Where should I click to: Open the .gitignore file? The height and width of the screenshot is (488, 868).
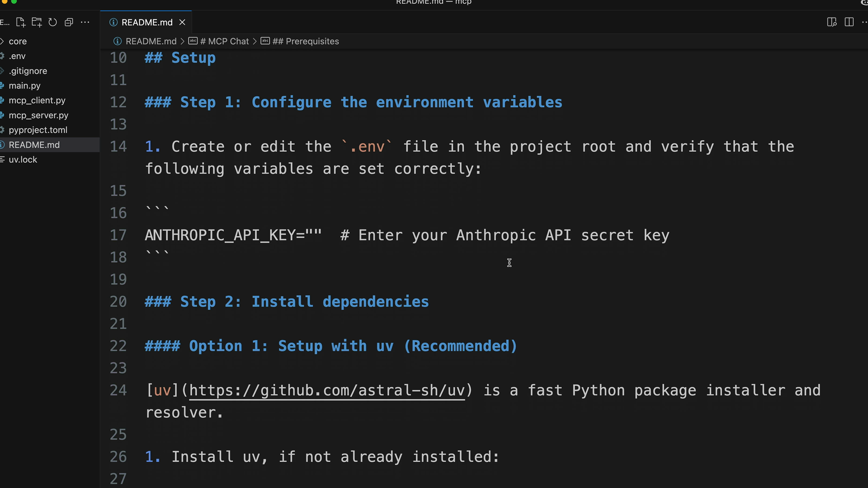point(50,71)
